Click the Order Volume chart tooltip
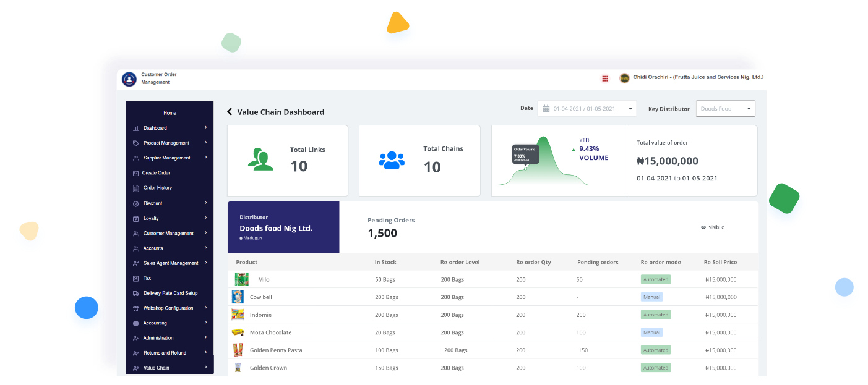The height and width of the screenshot is (385, 868). 525,154
